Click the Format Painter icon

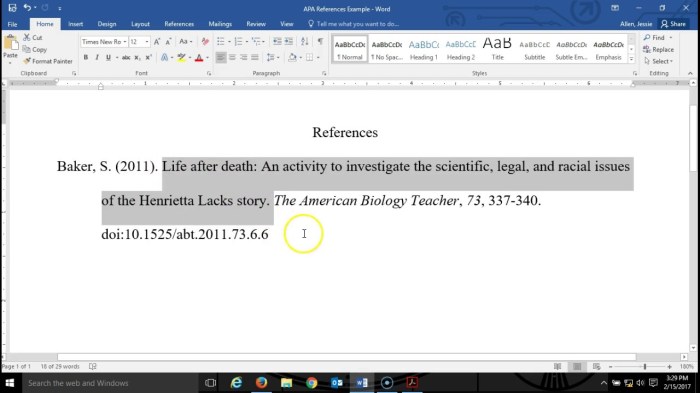[x=27, y=61]
